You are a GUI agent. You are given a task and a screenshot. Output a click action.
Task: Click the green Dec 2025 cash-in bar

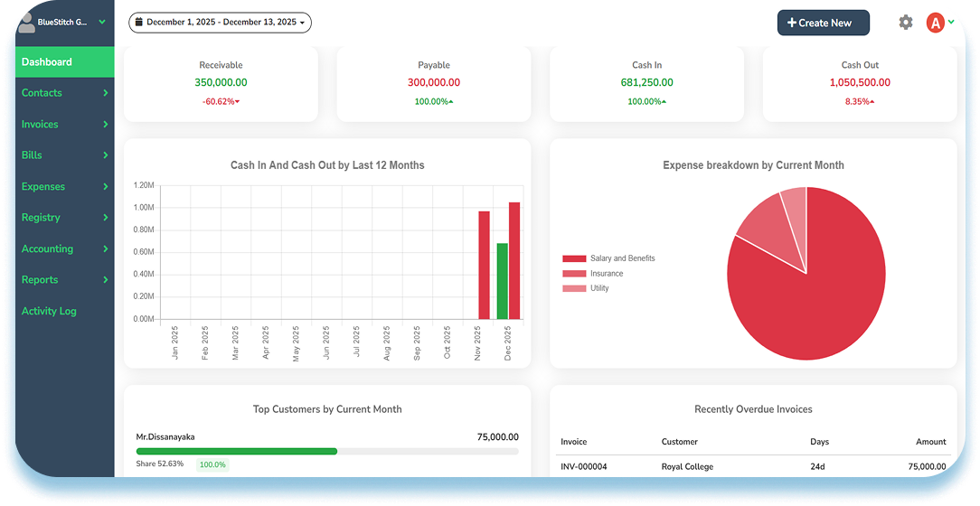coord(502,281)
